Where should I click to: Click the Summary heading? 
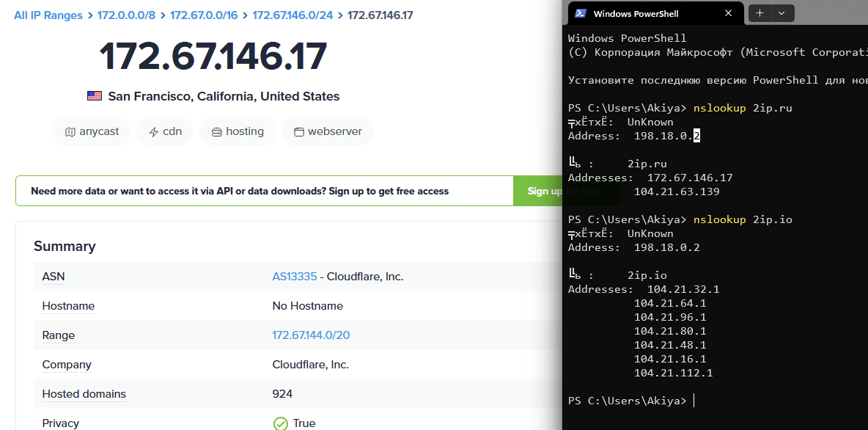coord(65,246)
